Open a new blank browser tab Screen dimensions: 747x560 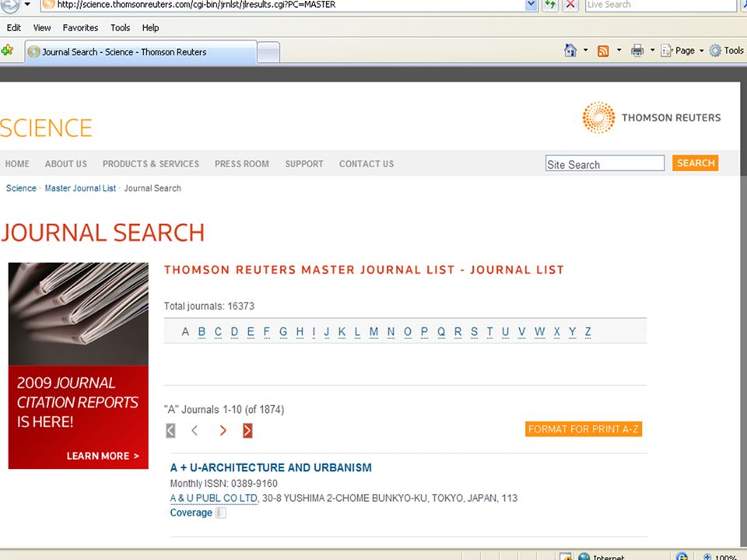tap(268, 52)
